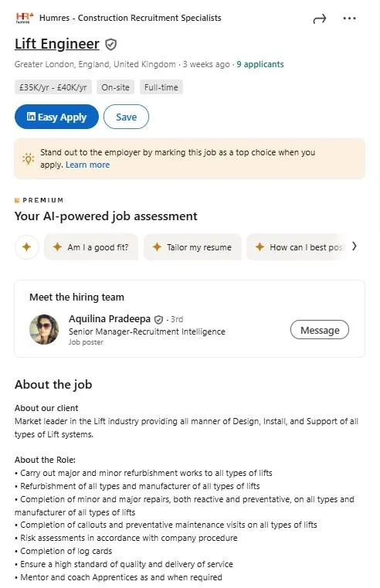Open the three-dots more options menu
The height and width of the screenshot is (588, 380).
(349, 18)
